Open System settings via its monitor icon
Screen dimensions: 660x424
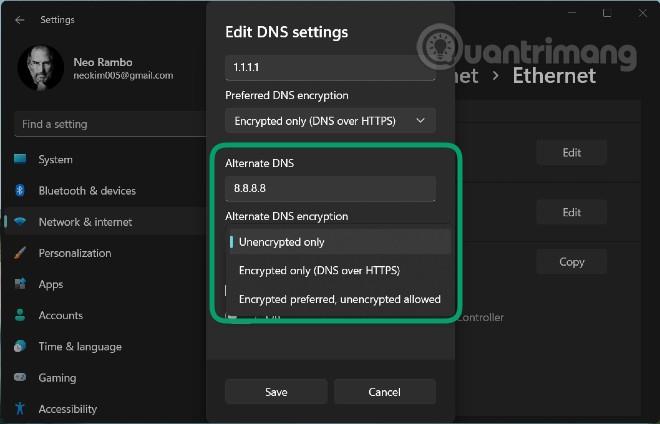pos(20,159)
